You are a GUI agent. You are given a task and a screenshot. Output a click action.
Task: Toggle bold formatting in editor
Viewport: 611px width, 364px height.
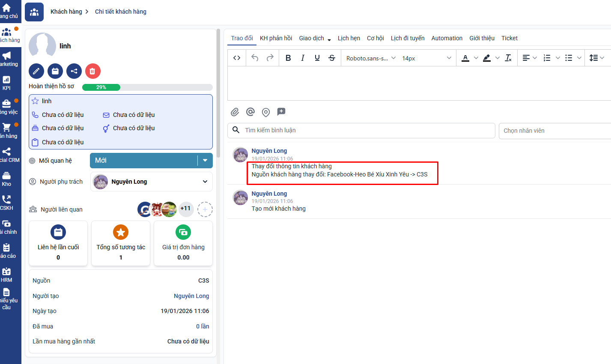[288, 58]
